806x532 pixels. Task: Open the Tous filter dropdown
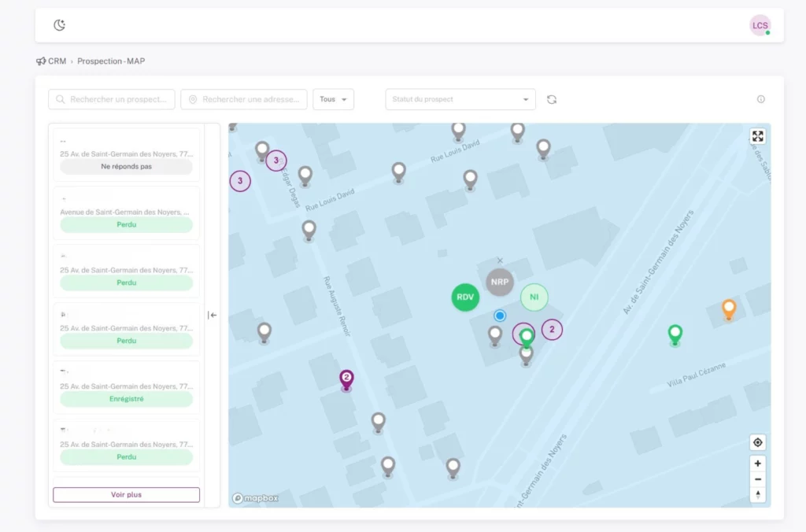[x=333, y=99]
